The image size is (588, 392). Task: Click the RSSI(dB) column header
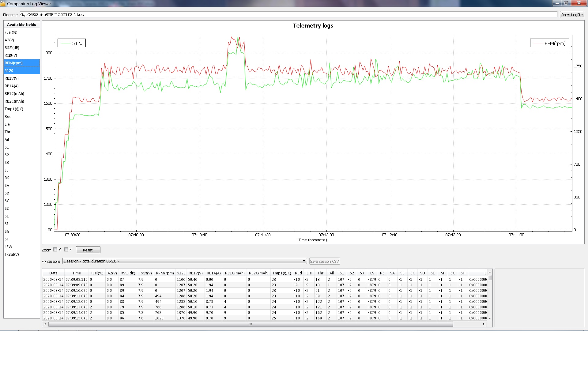point(128,273)
